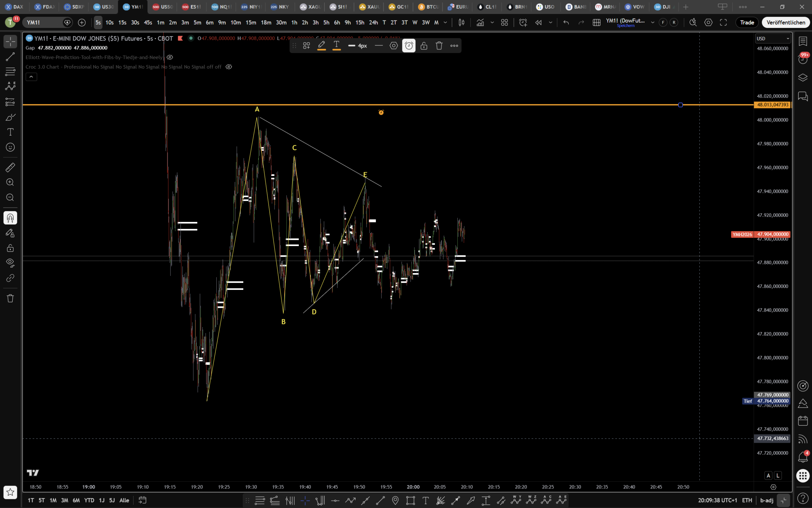Switch to the BTCU chart tab

429,7
